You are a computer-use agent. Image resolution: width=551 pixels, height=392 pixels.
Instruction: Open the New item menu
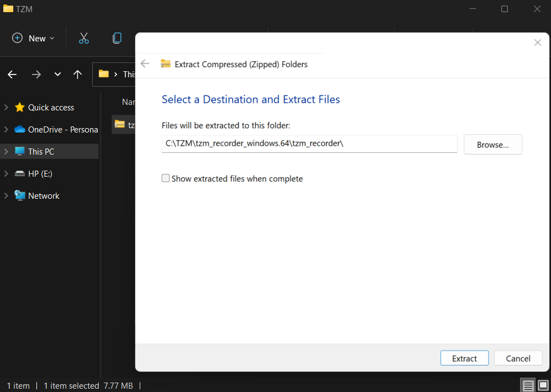33,38
